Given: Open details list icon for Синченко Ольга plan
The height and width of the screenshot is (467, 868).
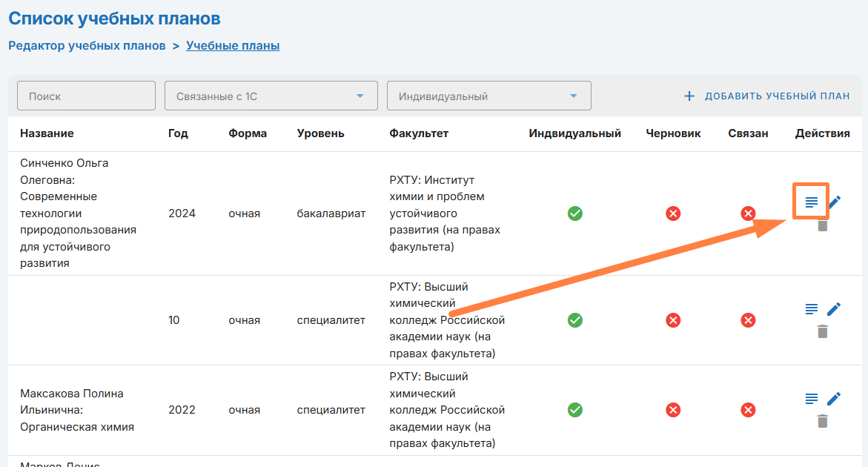Looking at the screenshot, I should 812,202.
